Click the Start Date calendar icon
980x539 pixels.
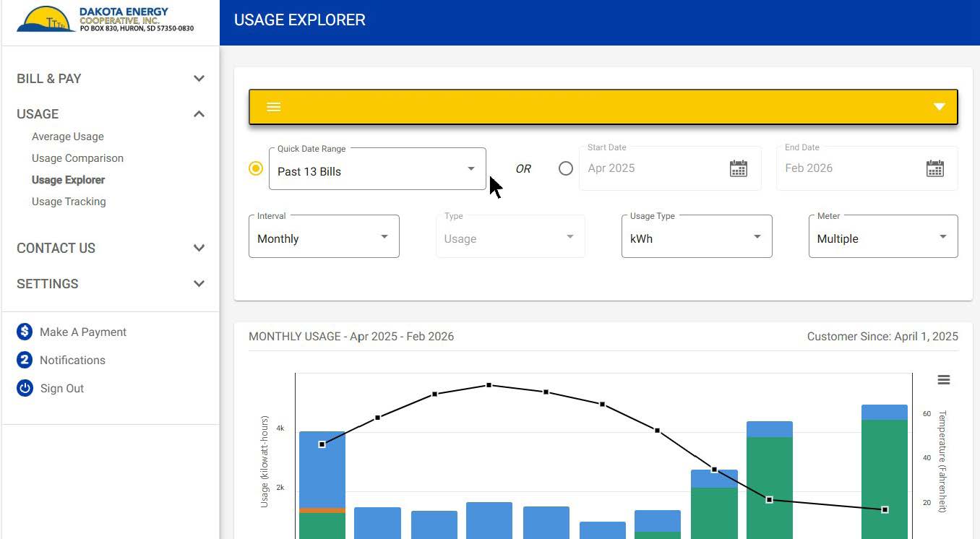[x=738, y=168]
